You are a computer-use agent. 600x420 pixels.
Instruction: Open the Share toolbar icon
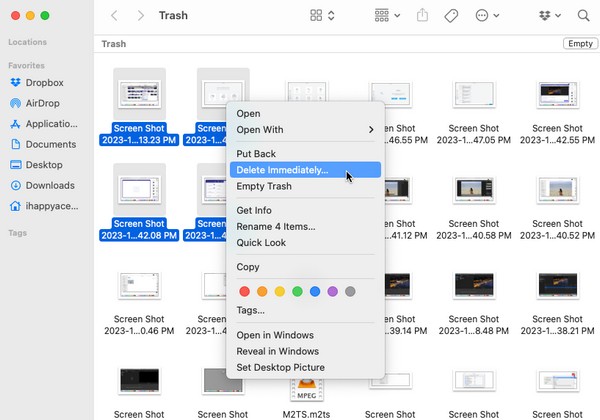tap(422, 16)
